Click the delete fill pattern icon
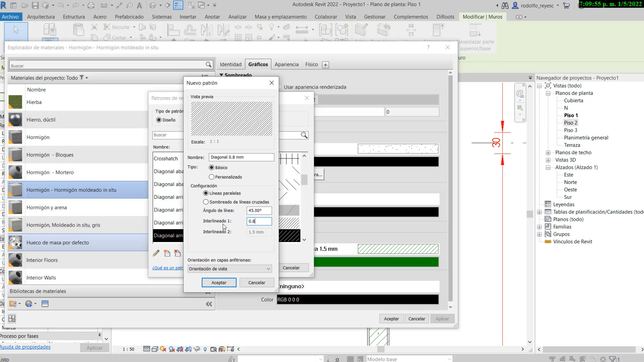 177,253
